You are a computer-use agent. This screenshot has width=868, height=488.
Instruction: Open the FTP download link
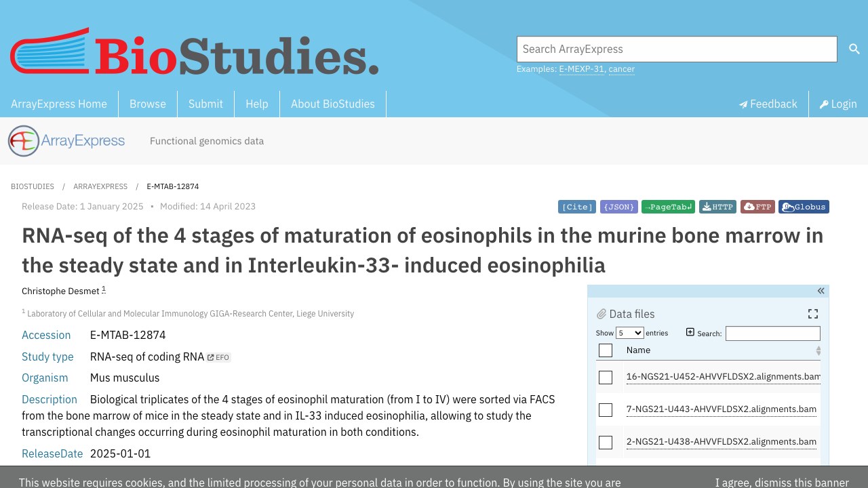[757, 207]
